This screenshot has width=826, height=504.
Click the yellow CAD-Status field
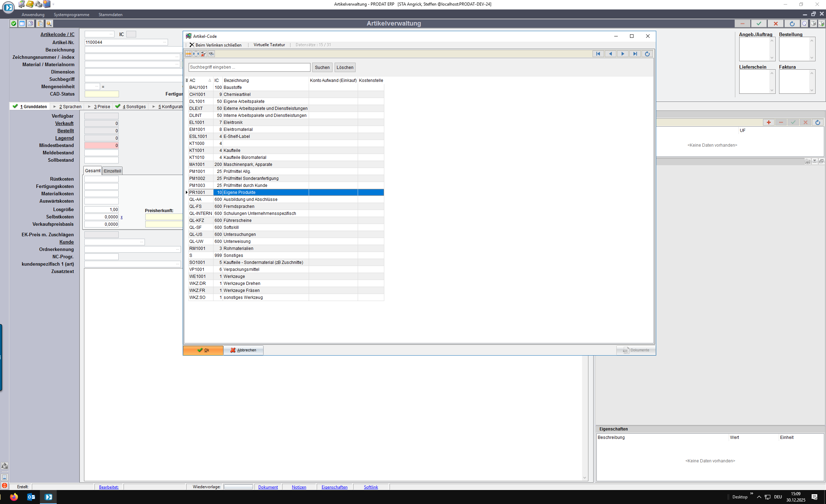point(101,94)
